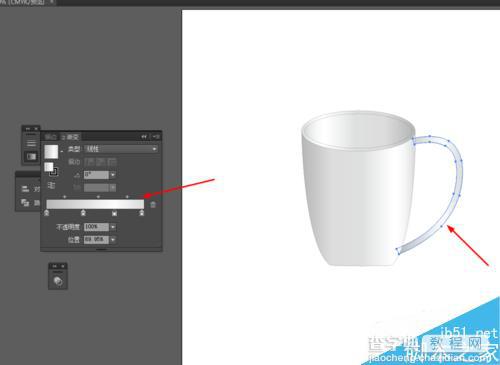Switch to the first tab left of gradient
Screen dimensions: 500x365
[x=51, y=137]
